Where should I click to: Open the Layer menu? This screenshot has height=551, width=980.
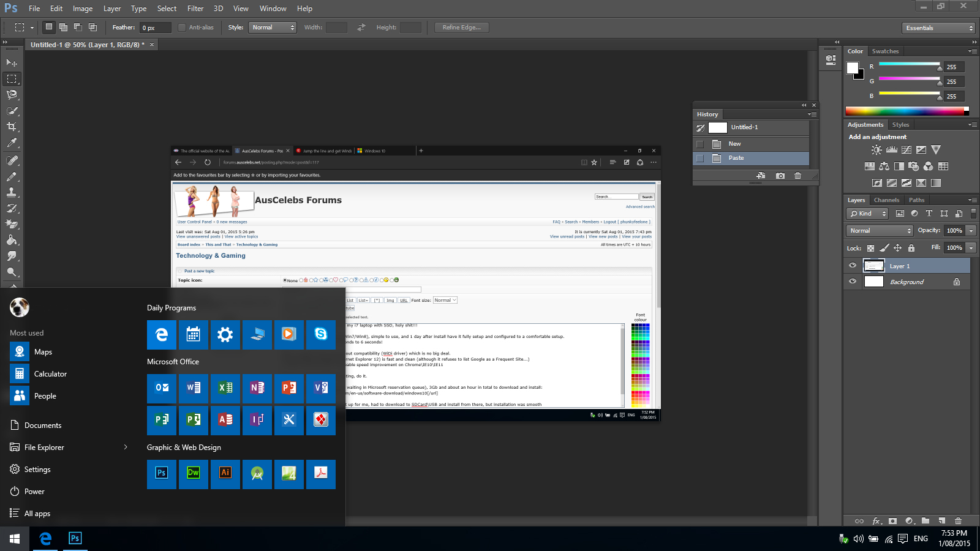(x=112, y=9)
